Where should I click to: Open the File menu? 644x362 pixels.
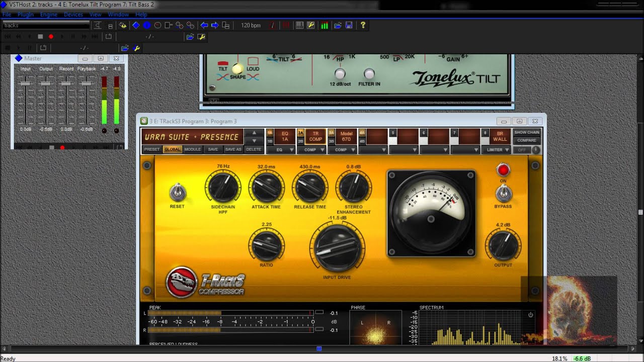click(x=7, y=15)
